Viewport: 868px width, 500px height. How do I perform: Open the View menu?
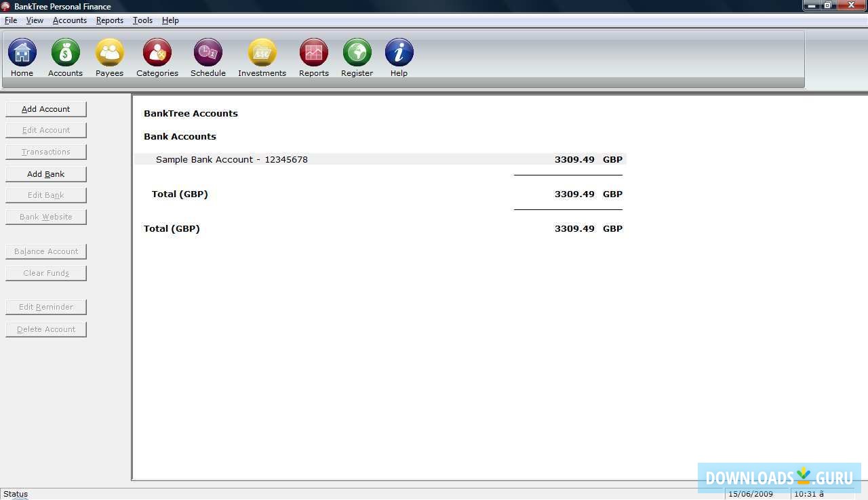[x=35, y=20]
